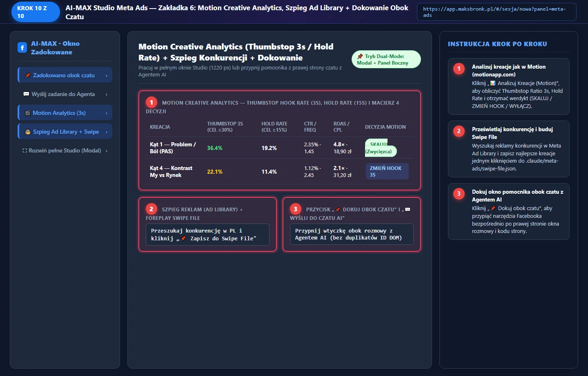Click the Facebook logo in the sidebar header

pos(22,48)
